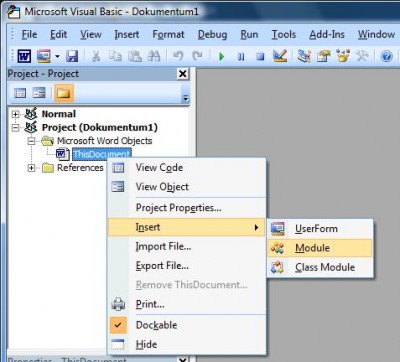The image size is (400, 362).
Task: Choose View Object in the context menu
Action: (187, 187)
